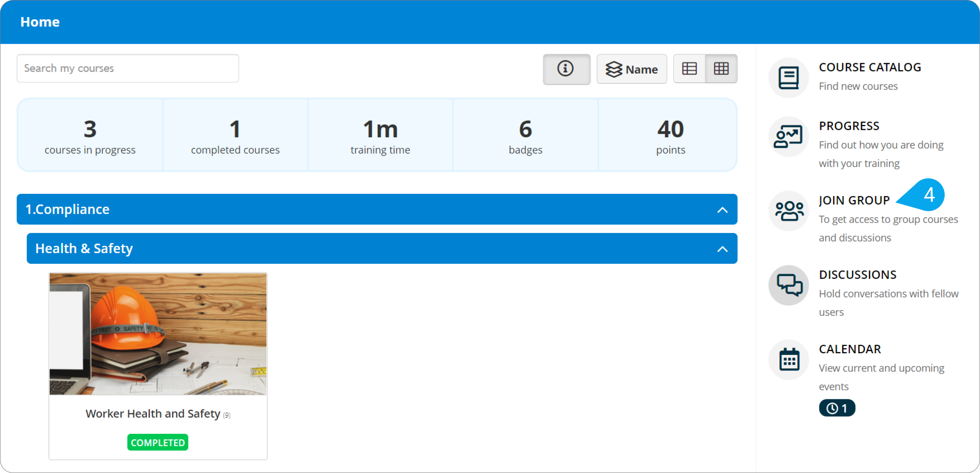The height and width of the screenshot is (473, 980).
Task: Click the Join Group people icon
Action: pyautogui.click(x=788, y=211)
